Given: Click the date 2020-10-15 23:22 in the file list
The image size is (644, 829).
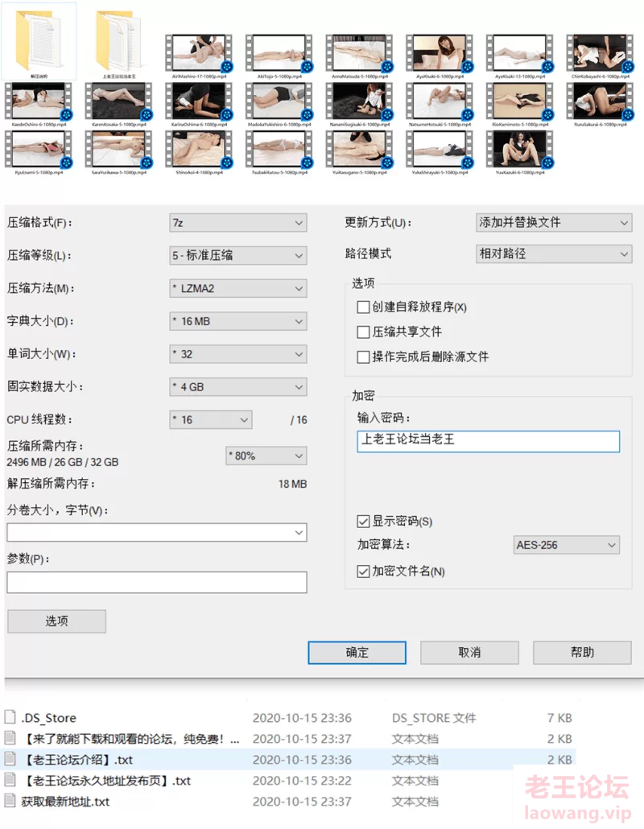Looking at the screenshot, I should pos(302,781).
